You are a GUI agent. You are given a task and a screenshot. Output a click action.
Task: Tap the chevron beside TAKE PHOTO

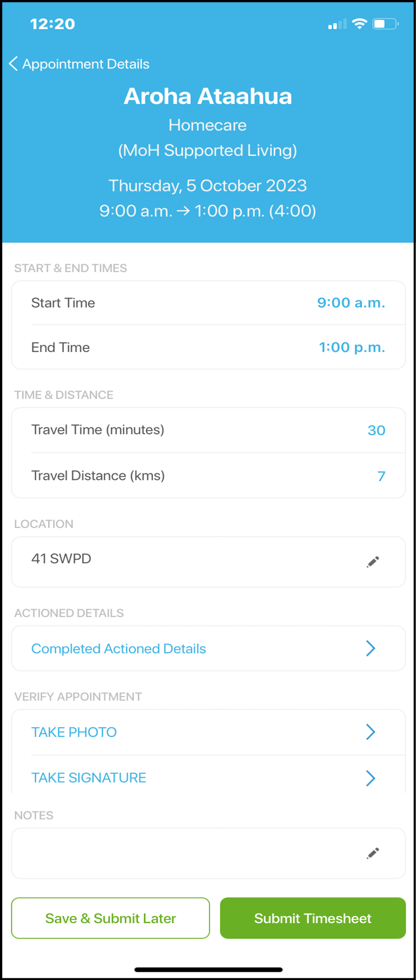(x=371, y=732)
